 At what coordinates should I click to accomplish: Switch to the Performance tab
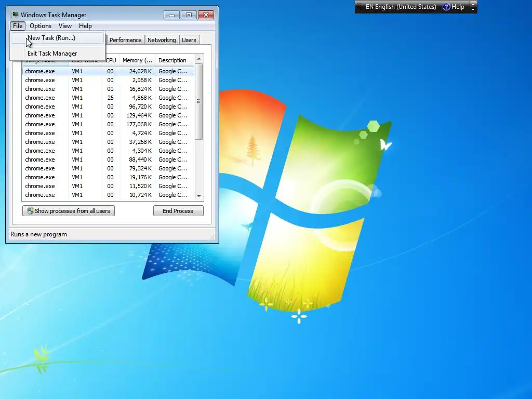click(x=125, y=40)
